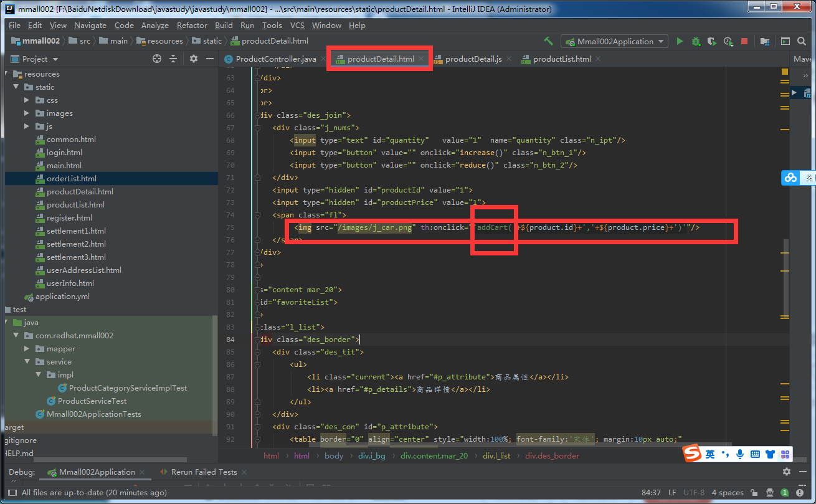The image size is (816, 504).
Task: Open the Refactor menu
Action: click(x=192, y=26)
